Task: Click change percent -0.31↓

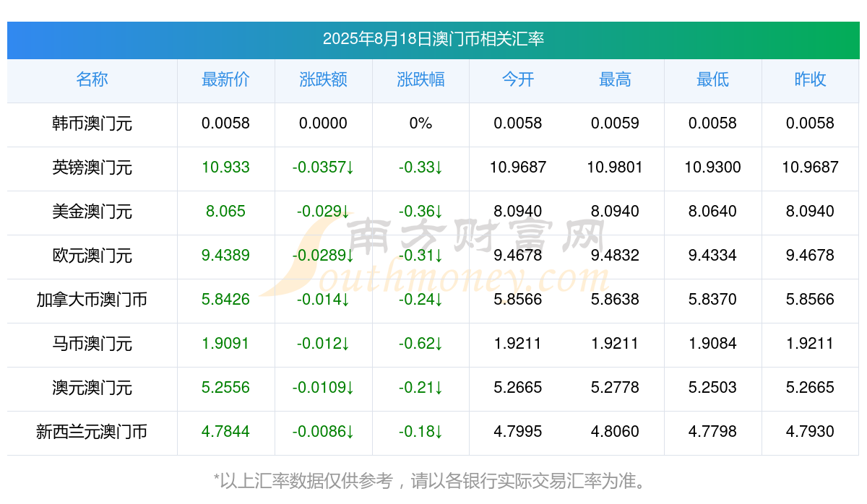Action: click(420, 256)
